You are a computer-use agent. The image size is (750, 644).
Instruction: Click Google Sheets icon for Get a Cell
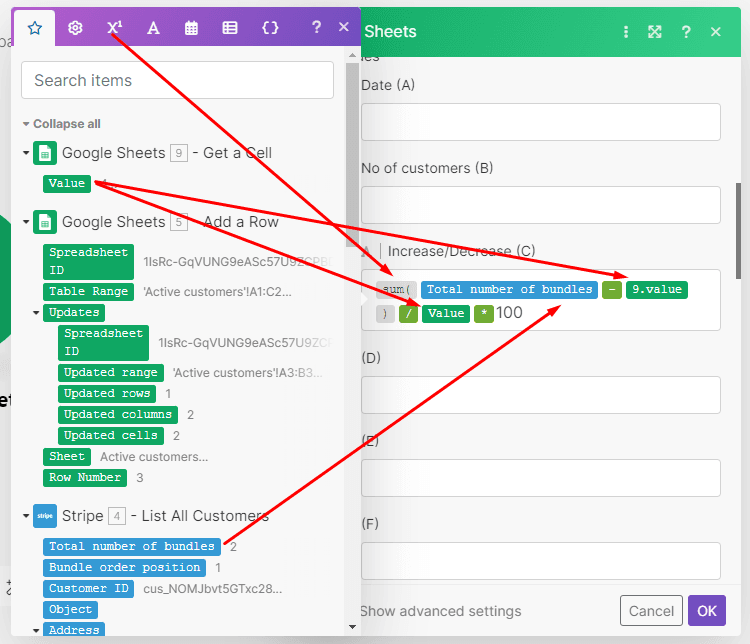[x=45, y=153]
